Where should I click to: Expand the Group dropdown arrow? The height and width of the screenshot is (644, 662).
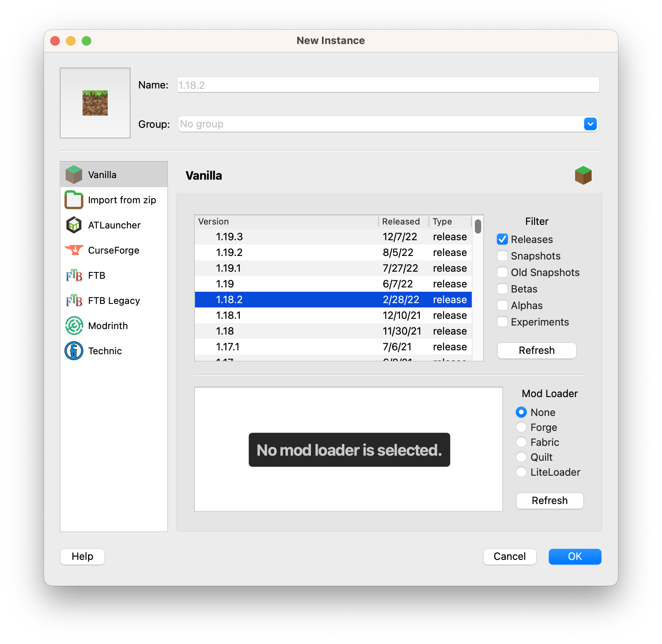coord(590,124)
